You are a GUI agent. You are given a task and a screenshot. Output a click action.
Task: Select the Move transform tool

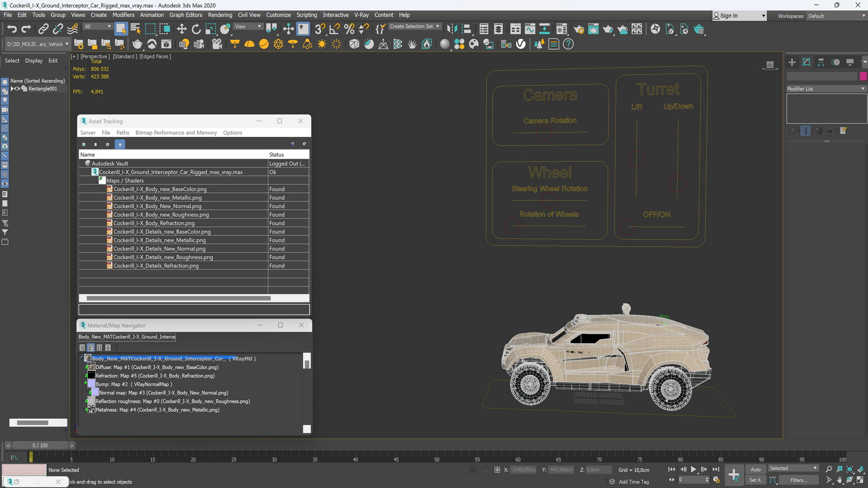click(x=181, y=29)
